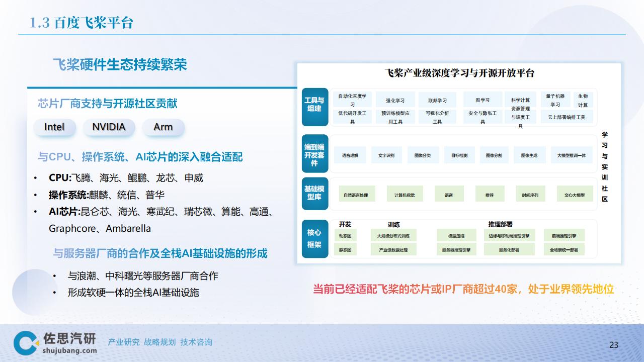Click the 推理部署 column header
The height and width of the screenshot is (362, 644).
click(500, 224)
